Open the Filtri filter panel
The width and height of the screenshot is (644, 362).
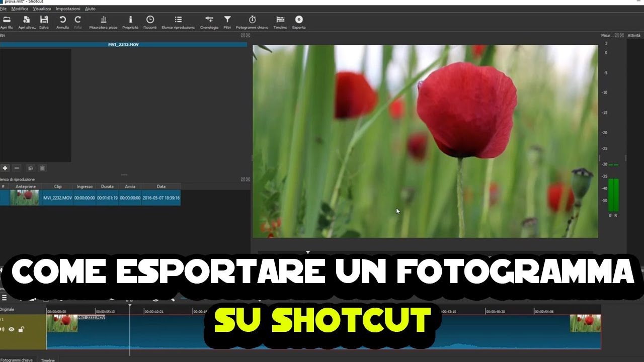[x=227, y=22]
